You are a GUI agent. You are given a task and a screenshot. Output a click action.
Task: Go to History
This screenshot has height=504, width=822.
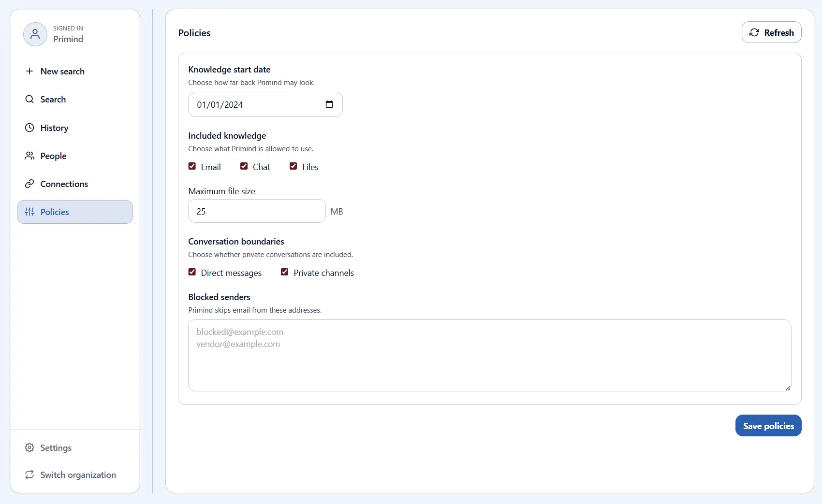pyautogui.click(x=75, y=128)
